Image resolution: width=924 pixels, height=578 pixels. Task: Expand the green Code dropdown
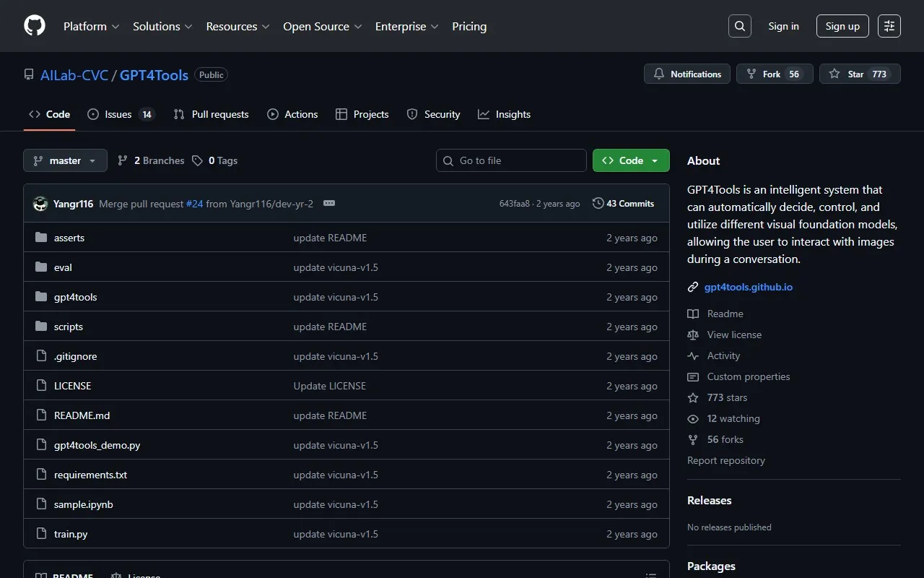coord(631,160)
